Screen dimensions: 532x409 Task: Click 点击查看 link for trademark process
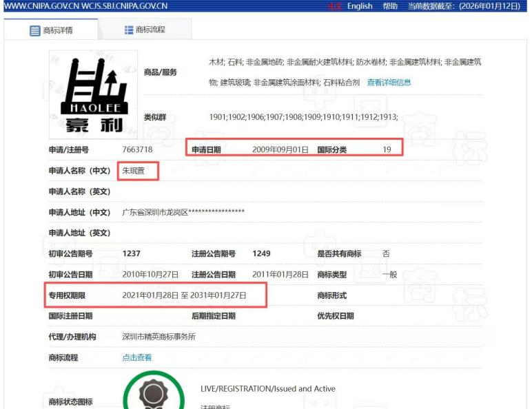136,357
